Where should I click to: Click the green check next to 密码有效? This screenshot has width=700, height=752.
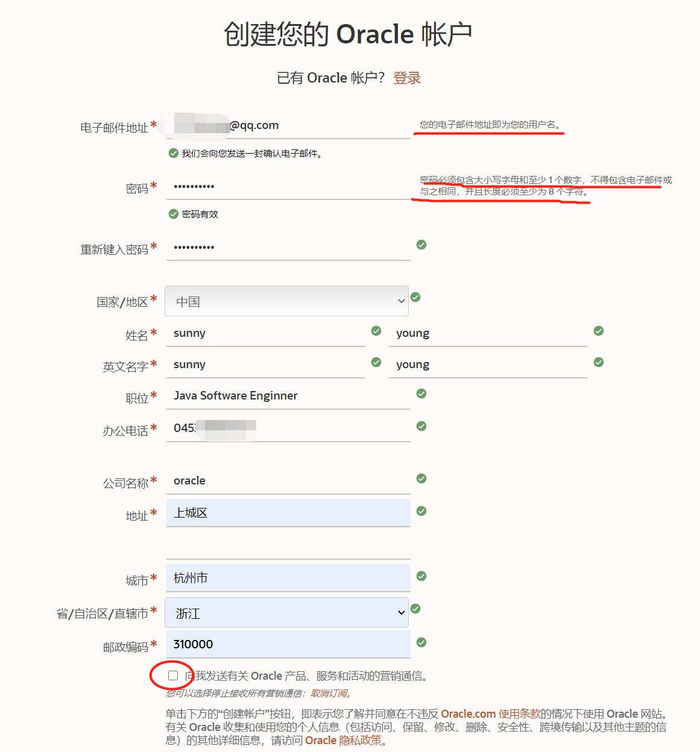(174, 214)
